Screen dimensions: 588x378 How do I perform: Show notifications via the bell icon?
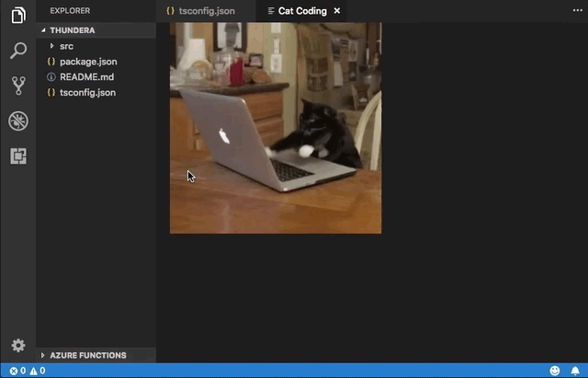pos(575,371)
